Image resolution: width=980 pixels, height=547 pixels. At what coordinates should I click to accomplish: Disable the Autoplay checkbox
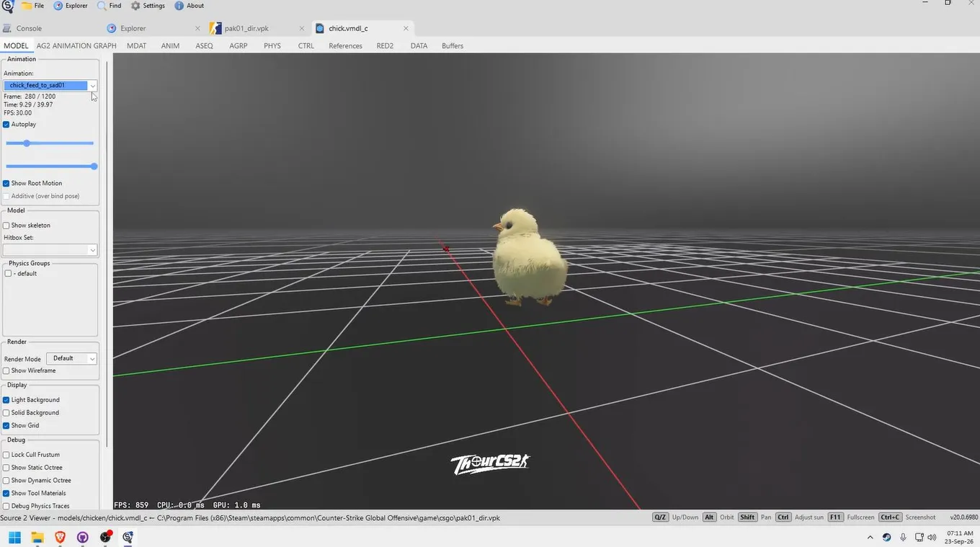tap(6, 125)
